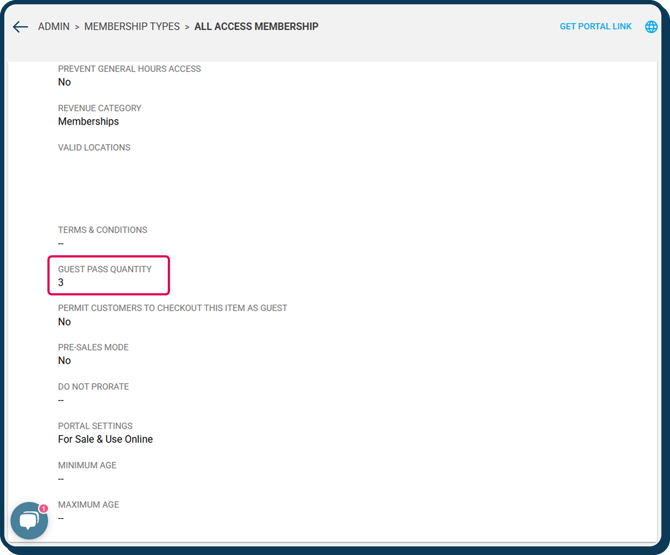This screenshot has width=670, height=555.
Task: Click the back arrow icon
Action: (x=20, y=27)
